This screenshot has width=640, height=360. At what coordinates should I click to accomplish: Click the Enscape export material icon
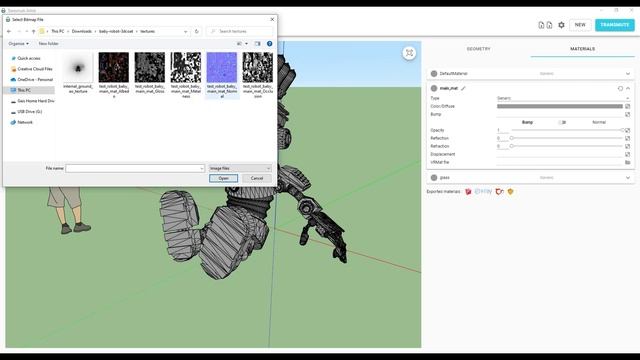pos(499,191)
